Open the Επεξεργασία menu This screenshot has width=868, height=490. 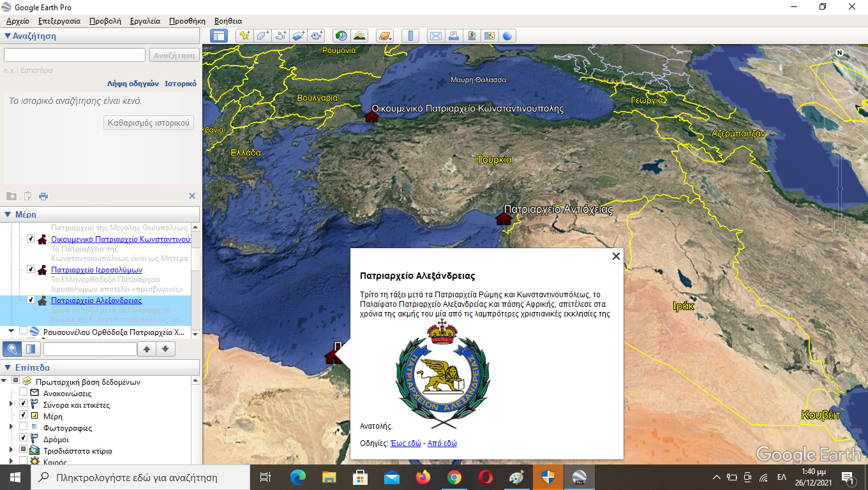click(59, 21)
